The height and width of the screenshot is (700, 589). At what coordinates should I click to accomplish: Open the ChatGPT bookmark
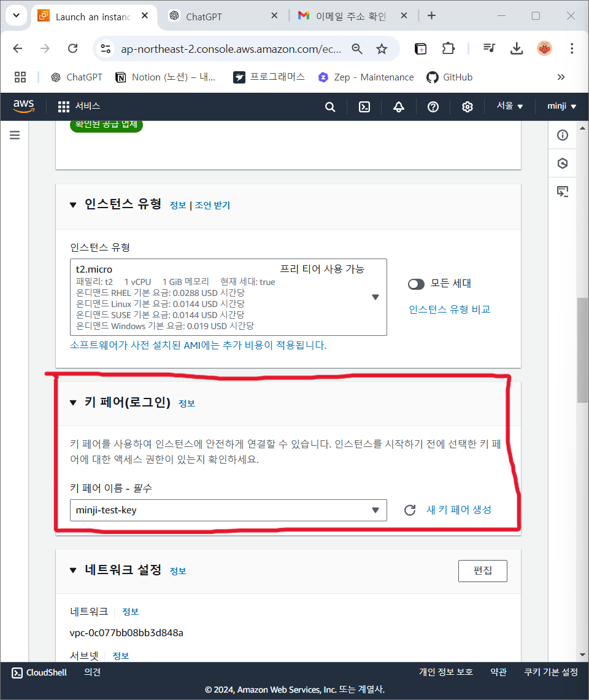point(77,77)
